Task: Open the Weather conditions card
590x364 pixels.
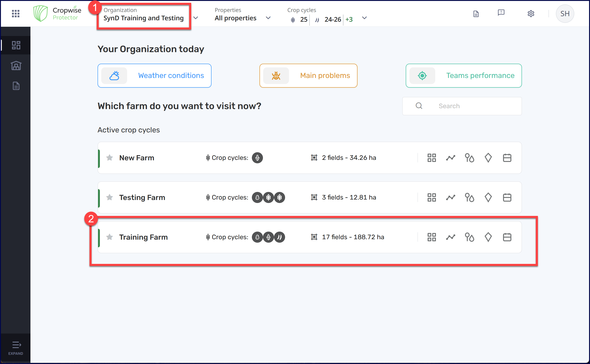Action: (154, 76)
